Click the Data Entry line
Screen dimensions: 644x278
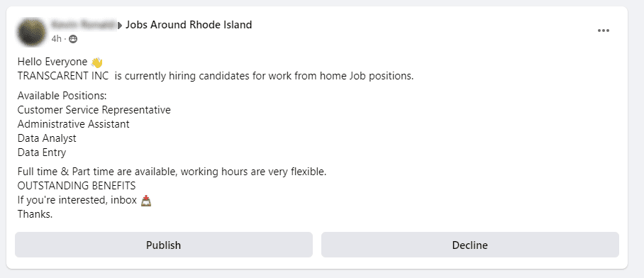[x=42, y=152]
